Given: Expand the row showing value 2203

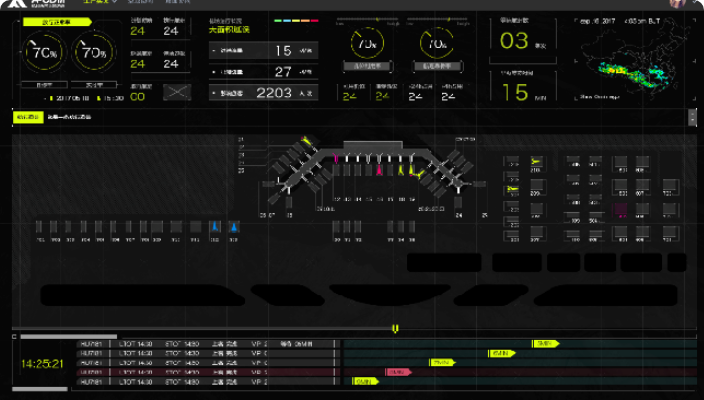Looking at the screenshot, I should click(264, 93).
